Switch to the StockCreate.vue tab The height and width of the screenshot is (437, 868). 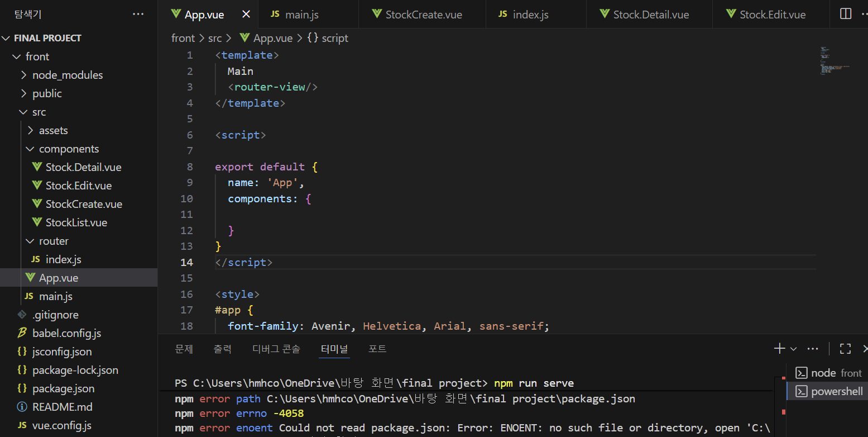(x=423, y=15)
